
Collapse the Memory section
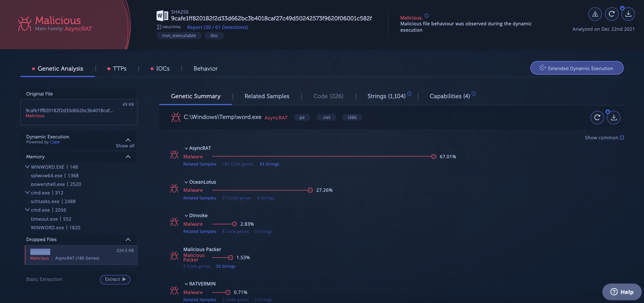(x=128, y=157)
